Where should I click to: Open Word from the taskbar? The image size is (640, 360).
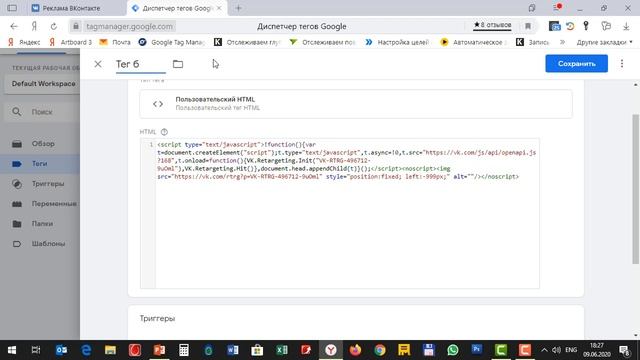click(x=233, y=350)
